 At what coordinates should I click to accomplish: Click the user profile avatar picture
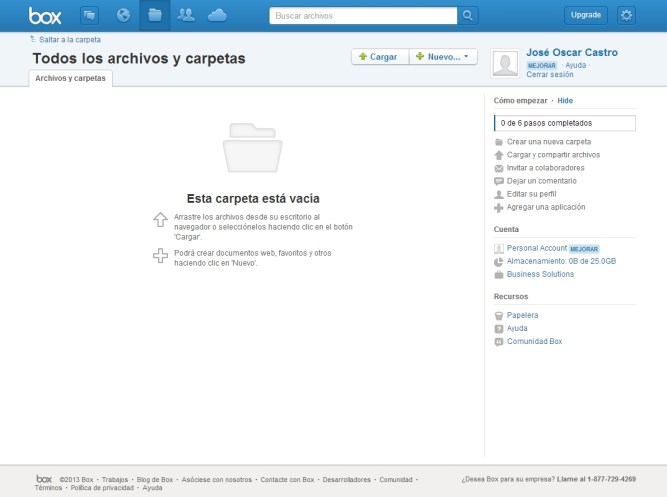pos(507,64)
